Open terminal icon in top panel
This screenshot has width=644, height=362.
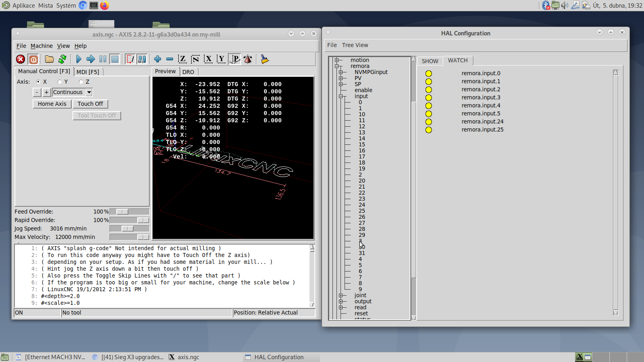point(94,5)
